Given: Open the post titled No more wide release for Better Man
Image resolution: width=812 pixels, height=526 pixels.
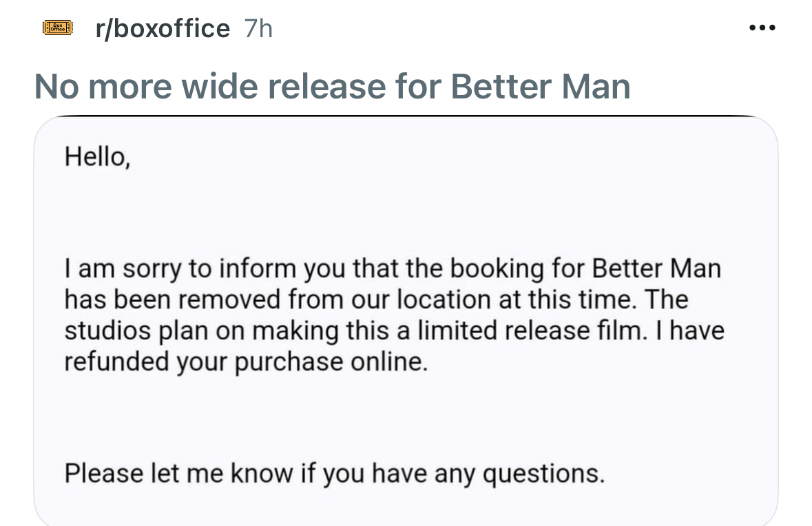Looking at the screenshot, I should point(332,86).
